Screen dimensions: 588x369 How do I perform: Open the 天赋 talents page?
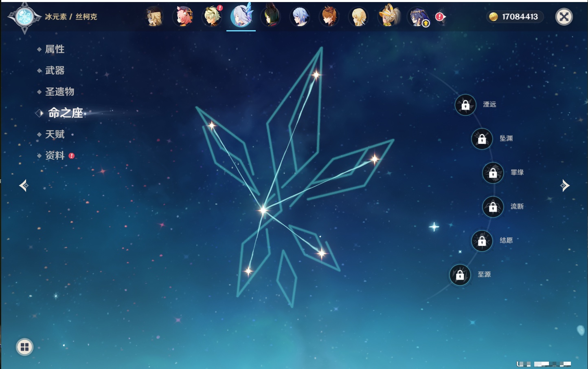pyautogui.click(x=55, y=134)
